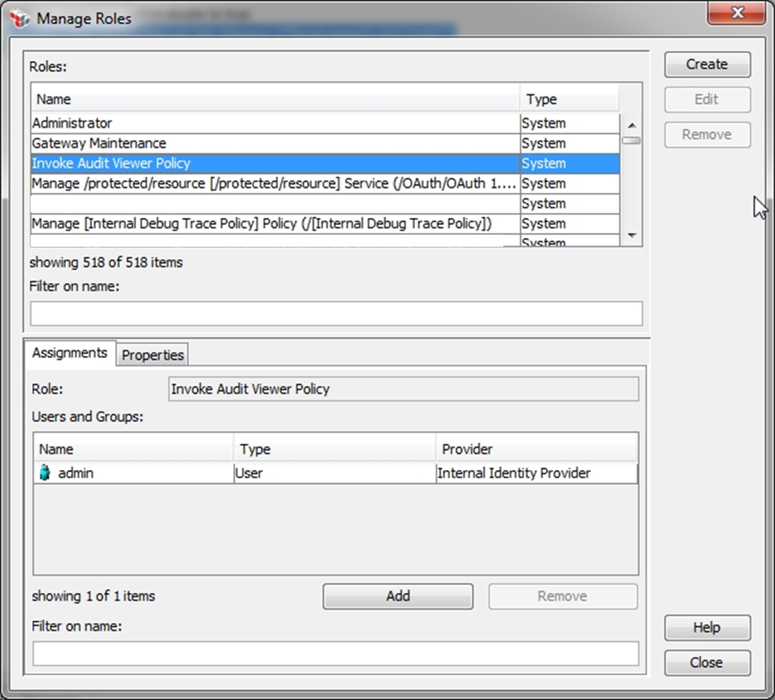Sort roles by Type column header
The image size is (775, 700).
click(x=569, y=100)
